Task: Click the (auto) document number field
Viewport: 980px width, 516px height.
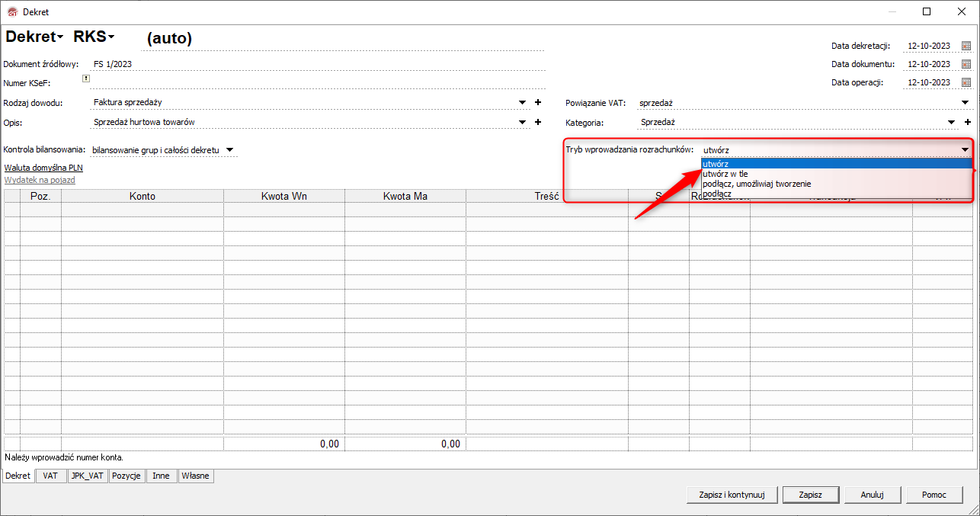Action: click(x=343, y=38)
